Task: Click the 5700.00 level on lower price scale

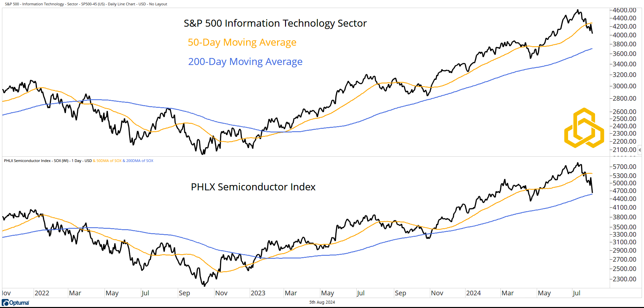Action: coord(624,167)
